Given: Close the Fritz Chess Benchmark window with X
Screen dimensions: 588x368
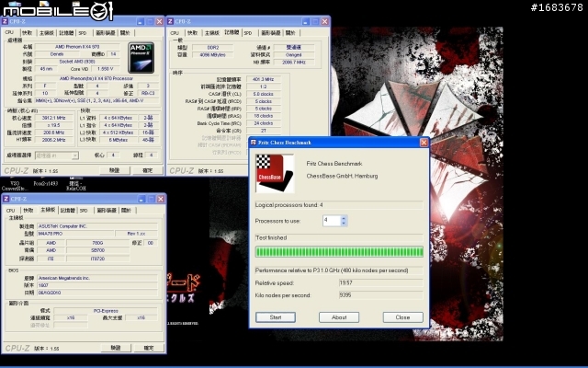Looking at the screenshot, I should coord(424,143).
